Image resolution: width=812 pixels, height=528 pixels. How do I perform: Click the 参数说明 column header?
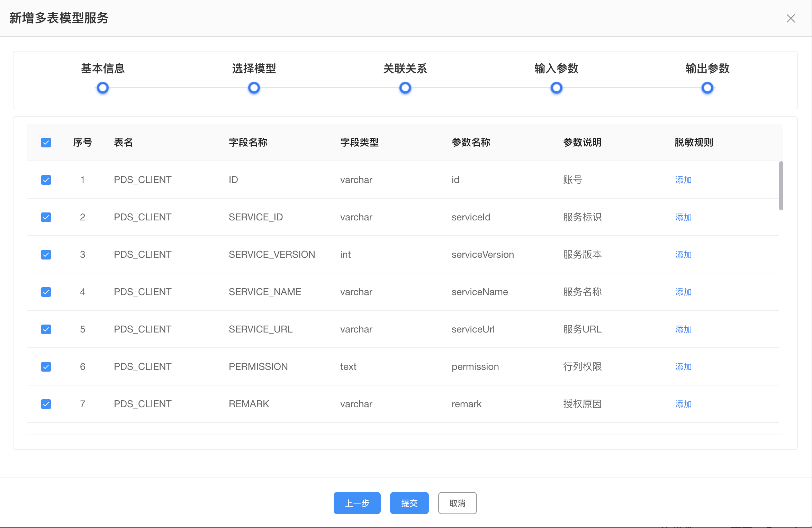583,143
